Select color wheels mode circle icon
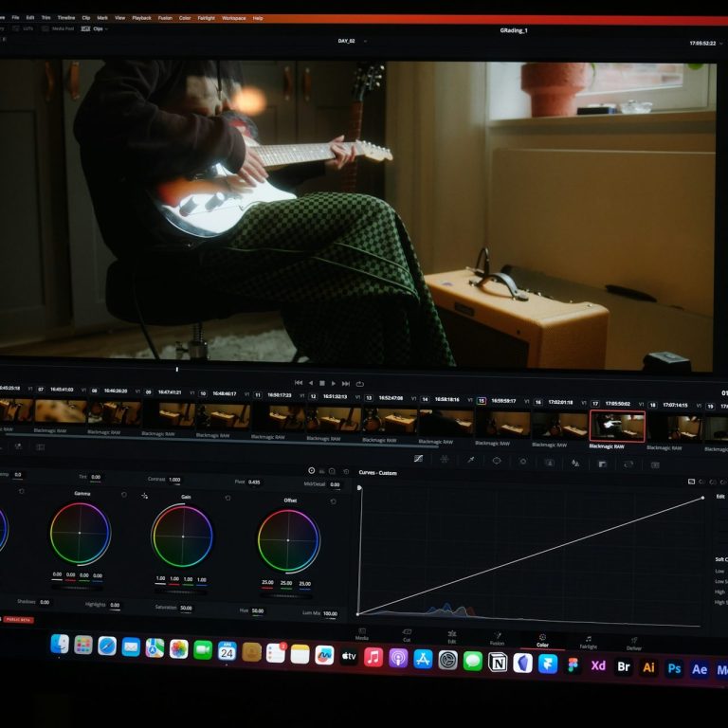This screenshot has height=728, width=728. coord(312,470)
